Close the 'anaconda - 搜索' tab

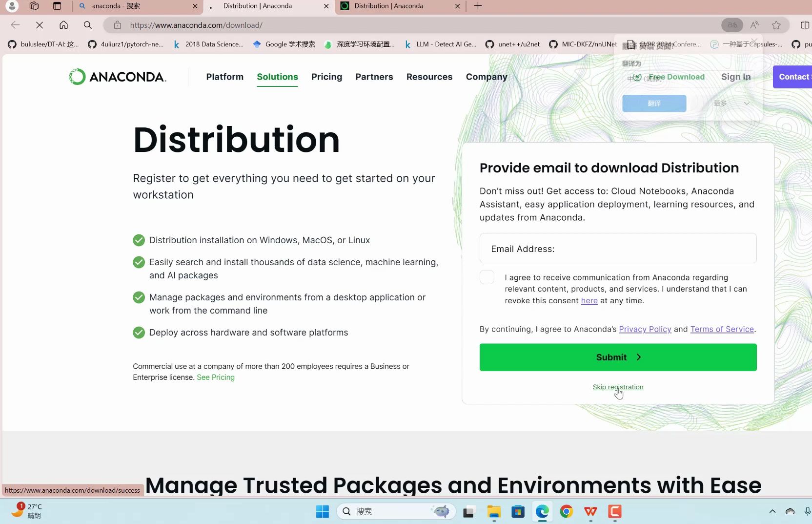[x=195, y=6]
